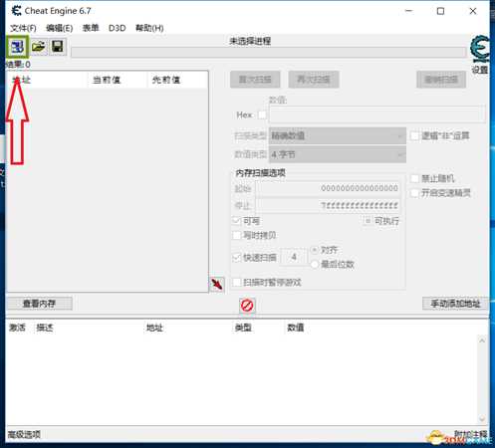
Task: Select the 对齐 radio button
Action: pos(315,250)
